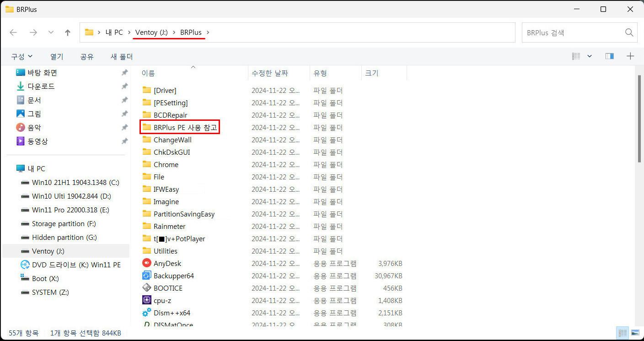Open recent locations dropdown arrow
Viewport: 644px width, 341px height.
pos(51,32)
